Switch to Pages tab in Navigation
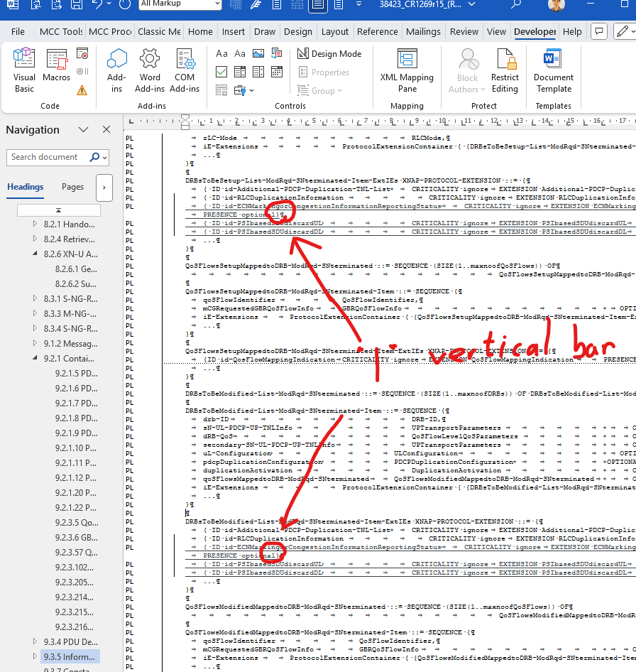The height and width of the screenshot is (672, 636). 72,187
